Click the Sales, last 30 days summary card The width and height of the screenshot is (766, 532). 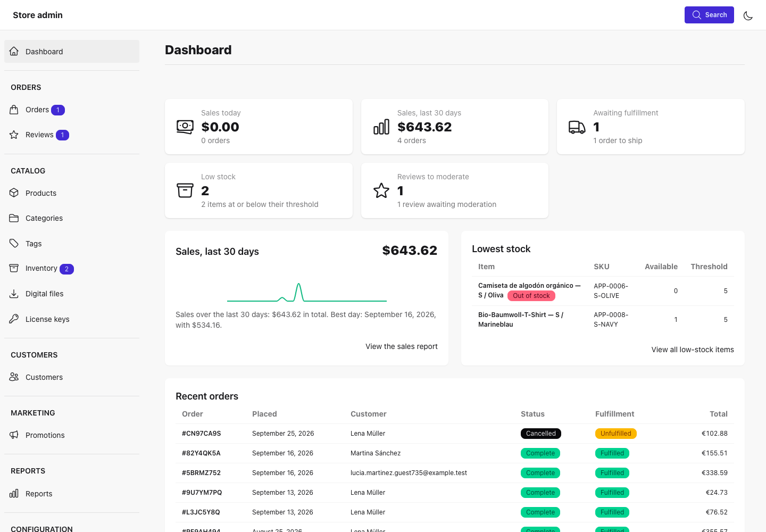tap(455, 127)
